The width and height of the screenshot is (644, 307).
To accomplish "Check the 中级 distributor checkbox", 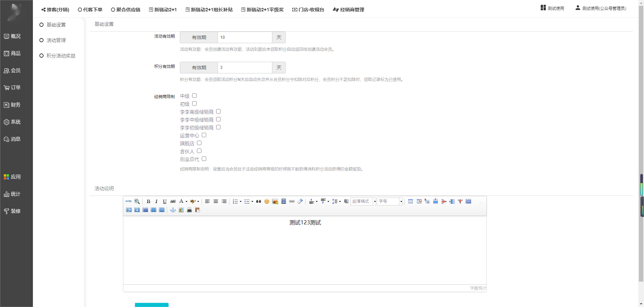I will pyautogui.click(x=194, y=96).
